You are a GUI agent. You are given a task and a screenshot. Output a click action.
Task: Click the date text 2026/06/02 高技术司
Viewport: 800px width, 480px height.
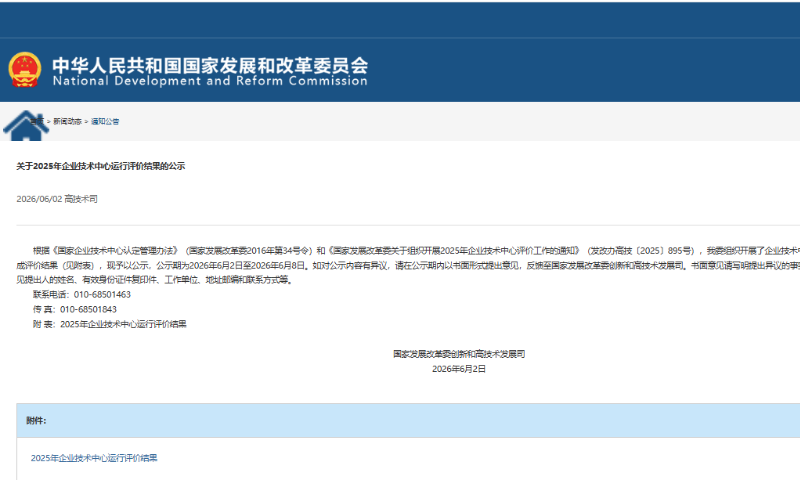click(57, 199)
